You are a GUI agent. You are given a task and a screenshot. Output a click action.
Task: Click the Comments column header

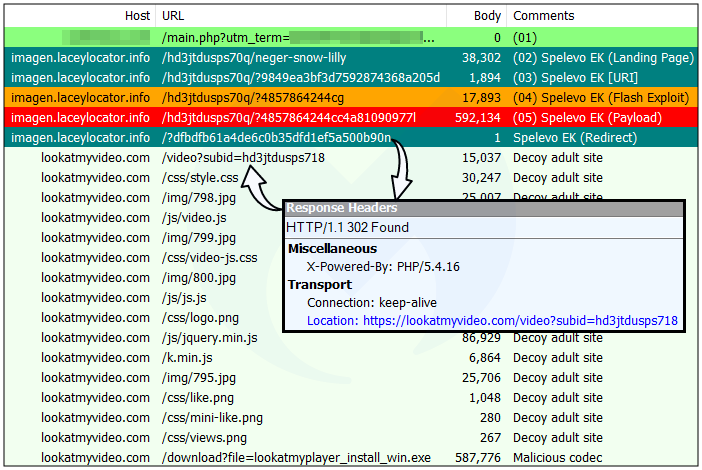[x=543, y=16]
